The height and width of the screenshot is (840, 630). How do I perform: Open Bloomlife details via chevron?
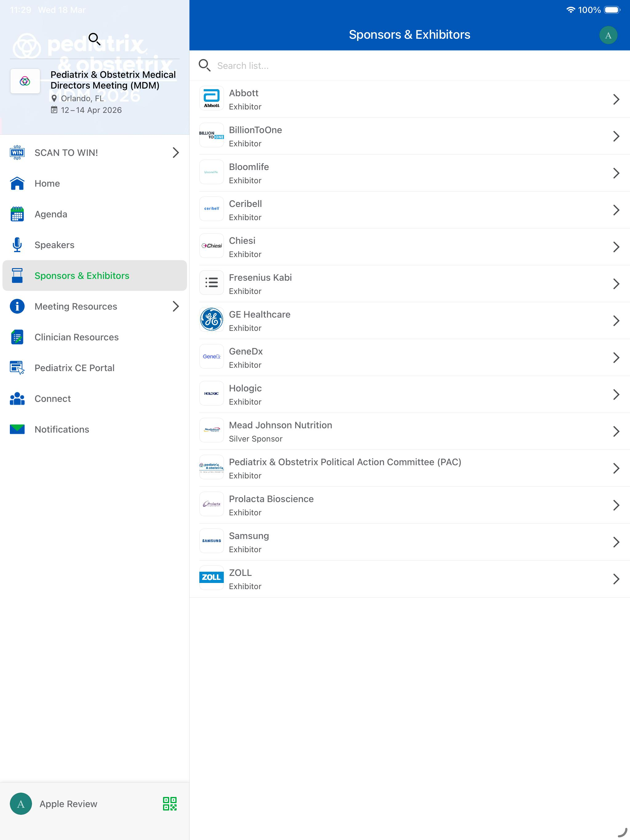(616, 173)
